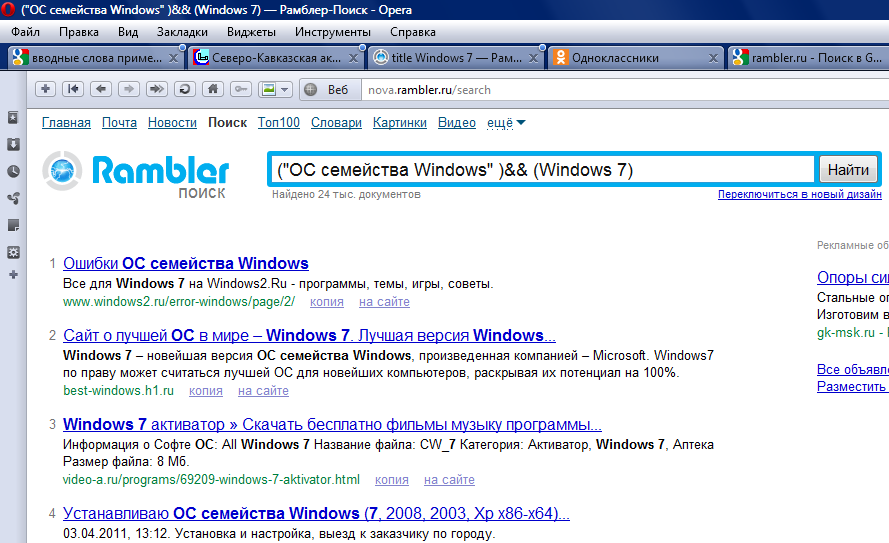Click the Rewind navigation button

[73, 89]
